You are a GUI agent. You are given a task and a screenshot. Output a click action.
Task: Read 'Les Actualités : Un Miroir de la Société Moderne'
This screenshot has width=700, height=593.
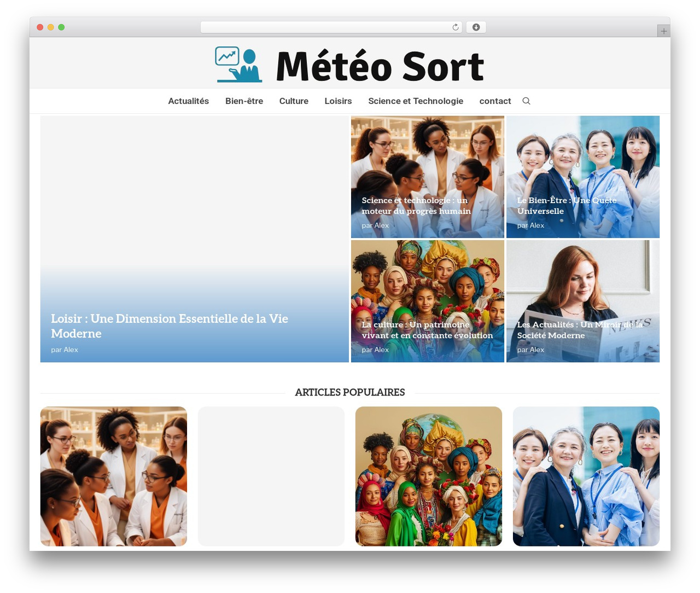580,330
